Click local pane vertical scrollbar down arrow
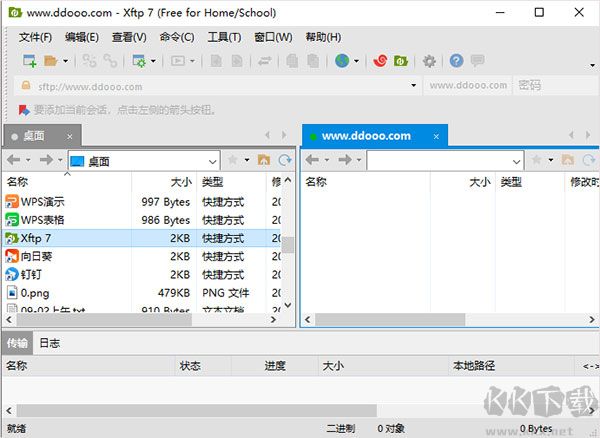Viewport: 600px width, 438px height. [288, 306]
